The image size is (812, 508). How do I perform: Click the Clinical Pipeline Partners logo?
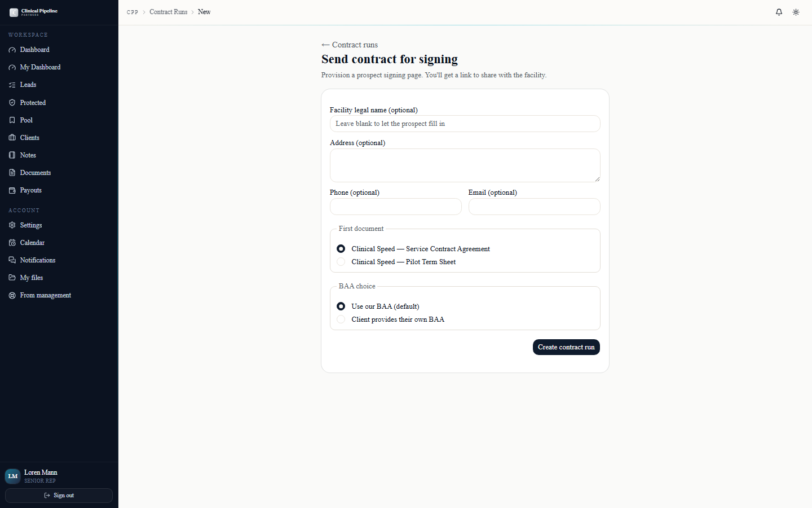tap(34, 12)
